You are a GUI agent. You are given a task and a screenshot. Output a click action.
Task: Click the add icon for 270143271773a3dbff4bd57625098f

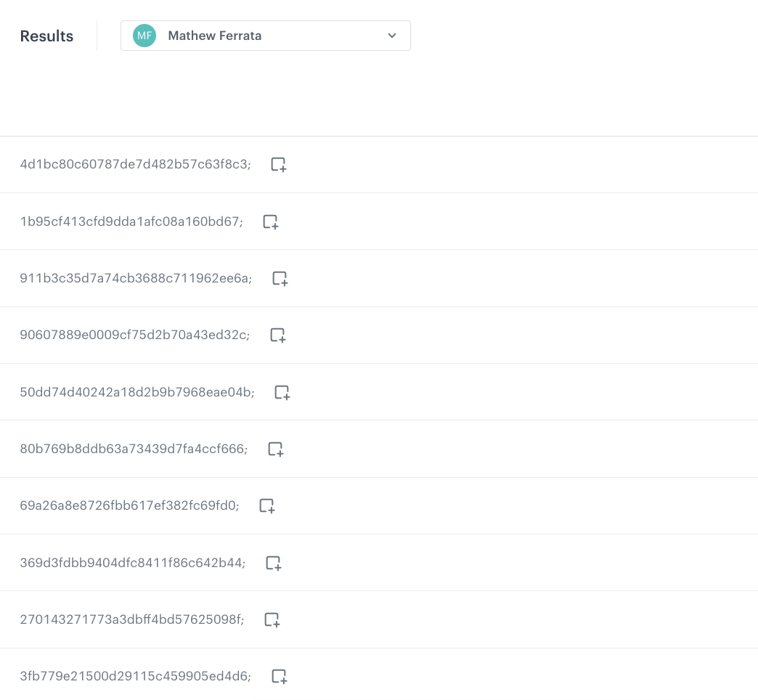[x=272, y=620]
